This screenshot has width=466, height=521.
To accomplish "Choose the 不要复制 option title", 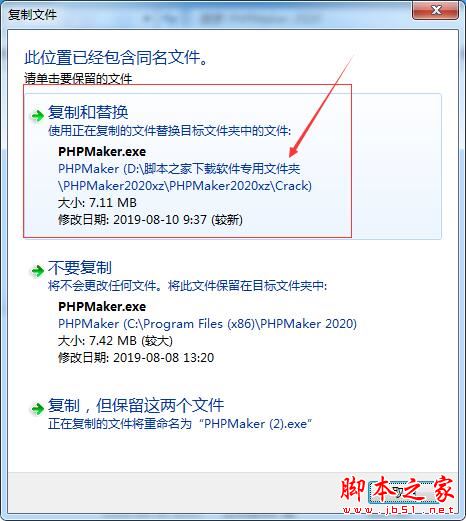I will [x=80, y=267].
